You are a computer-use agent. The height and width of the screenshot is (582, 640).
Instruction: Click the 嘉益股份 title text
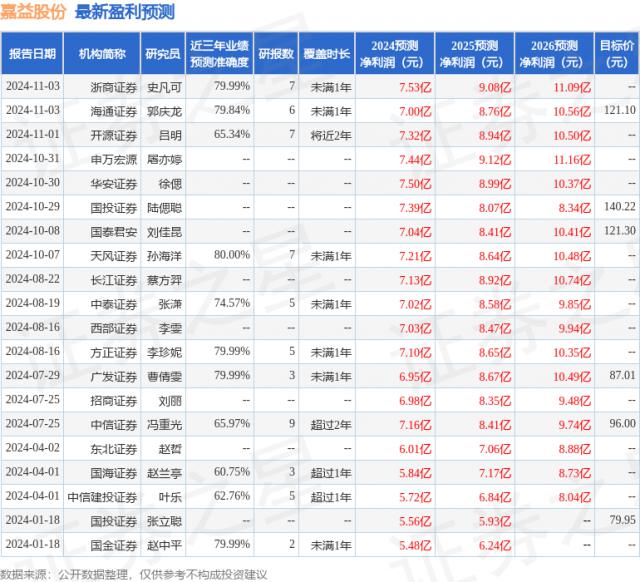(33, 12)
